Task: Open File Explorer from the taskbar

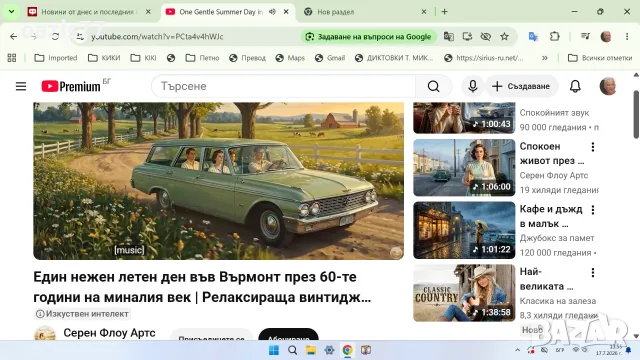Action: 311,350
